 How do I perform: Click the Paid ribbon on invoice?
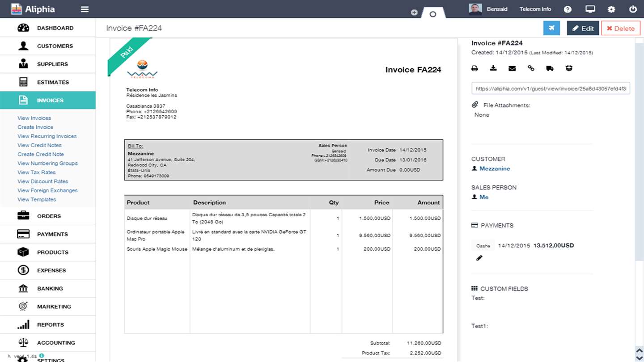pos(127,54)
